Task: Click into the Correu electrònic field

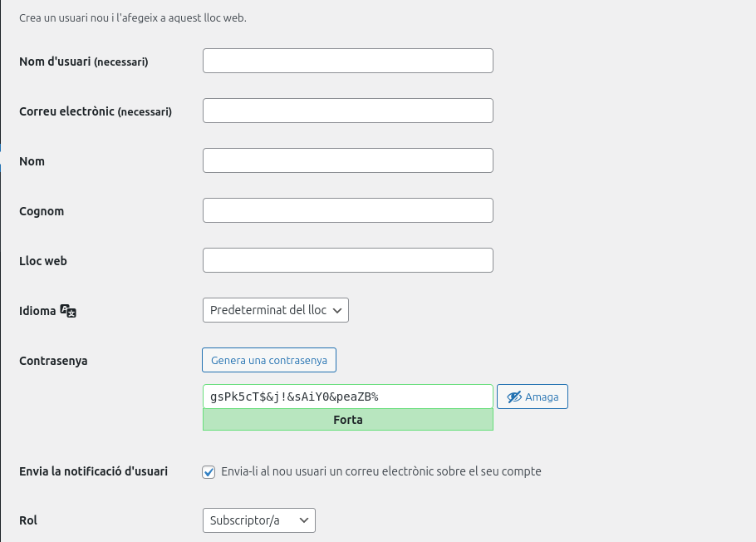Action: pyautogui.click(x=348, y=111)
